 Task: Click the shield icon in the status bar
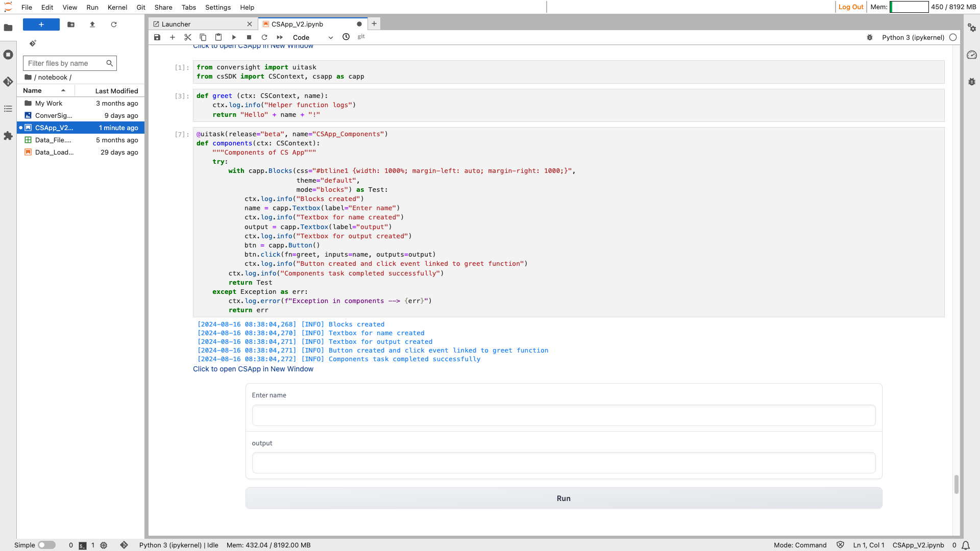point(840,545)
